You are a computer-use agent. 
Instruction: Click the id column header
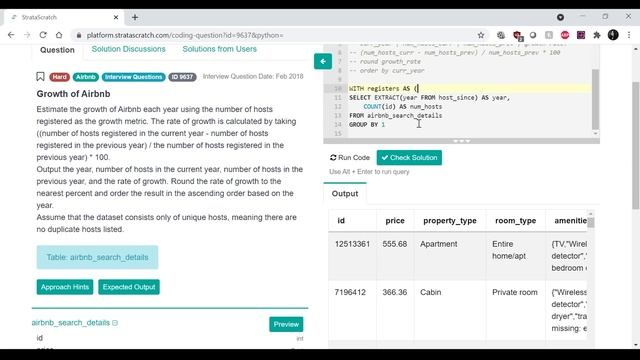[x=341, y=221]
